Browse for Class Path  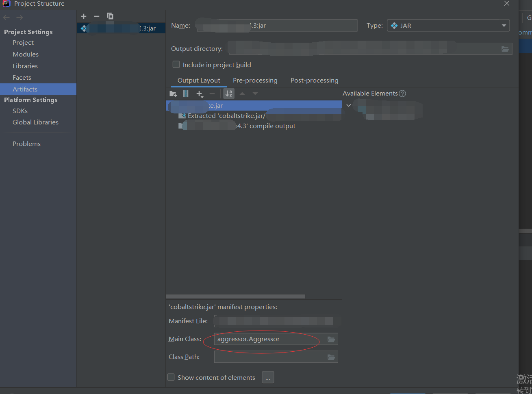pyautogui.click(x=331, y=357)
